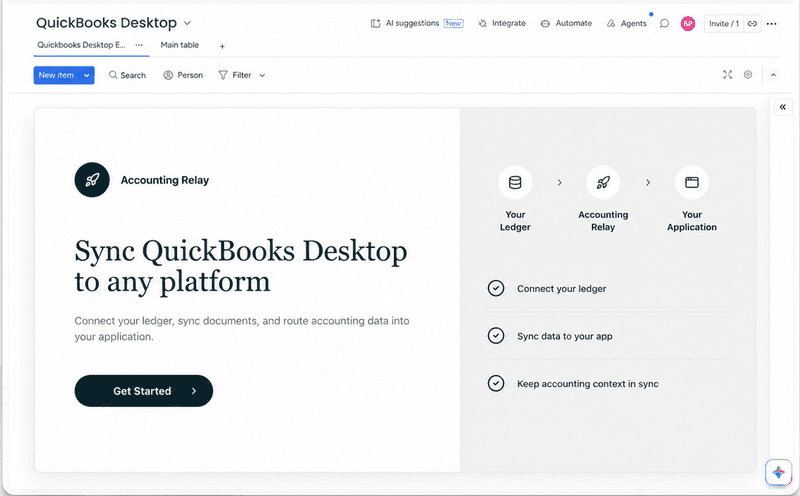
Task: Click the Sync data to your app text
Action: coord(565,336)
